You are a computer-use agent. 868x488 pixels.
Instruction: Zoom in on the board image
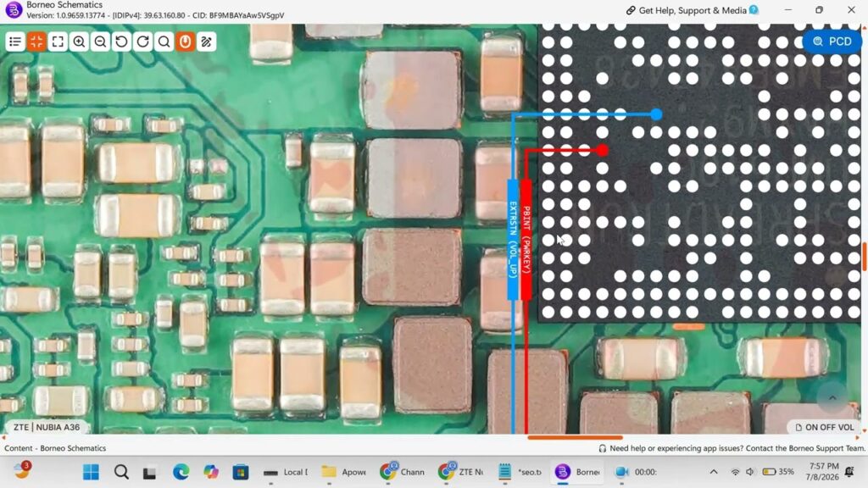(79, 42)
